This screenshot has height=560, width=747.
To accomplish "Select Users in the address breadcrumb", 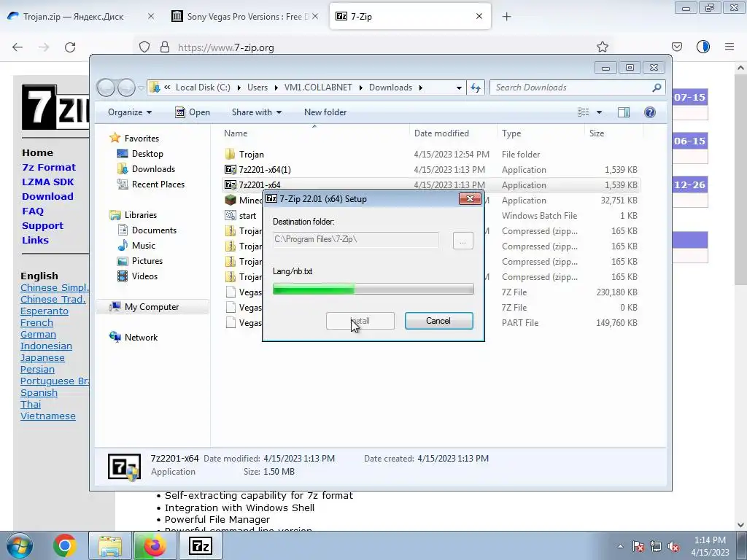I will click(258, 87).
